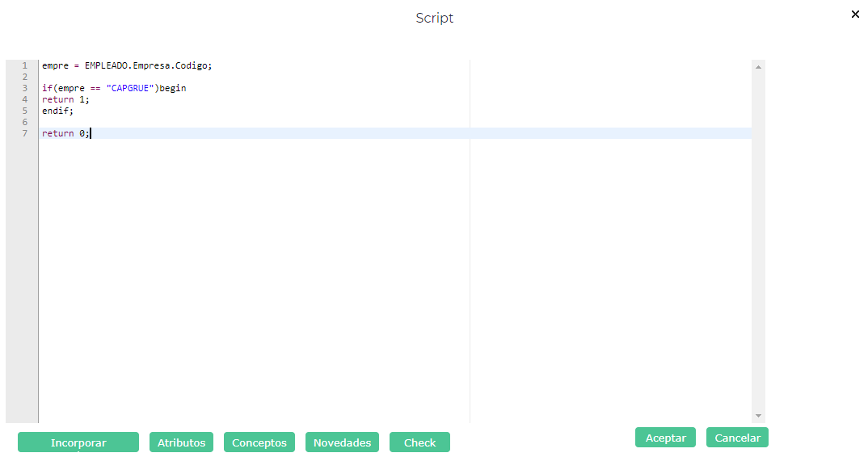Click the Incorporar button
Viewport: 868px width, 457px height.
[78, 442]
